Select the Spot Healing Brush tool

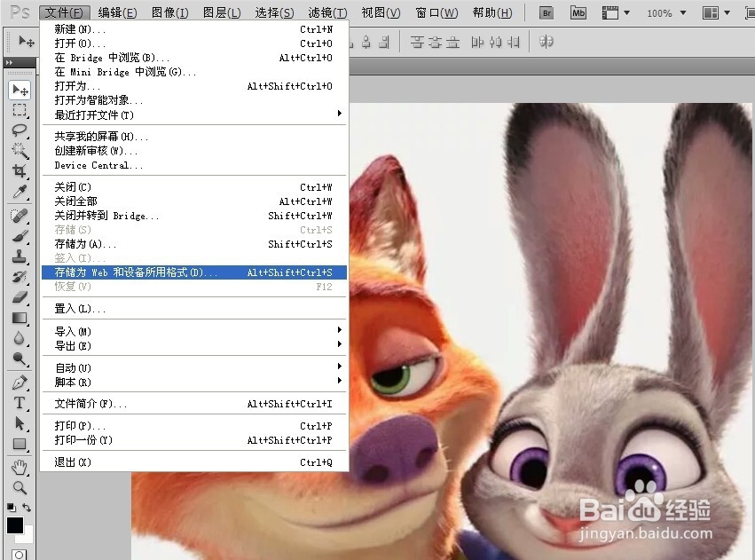[20, 216]
